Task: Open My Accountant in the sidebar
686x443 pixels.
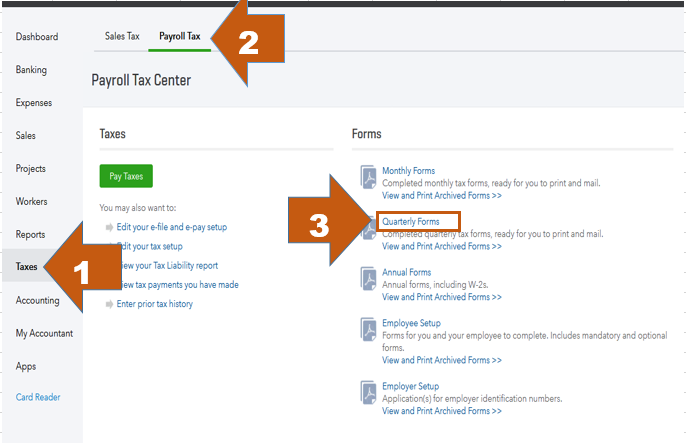Action: (x=44, y=333)
